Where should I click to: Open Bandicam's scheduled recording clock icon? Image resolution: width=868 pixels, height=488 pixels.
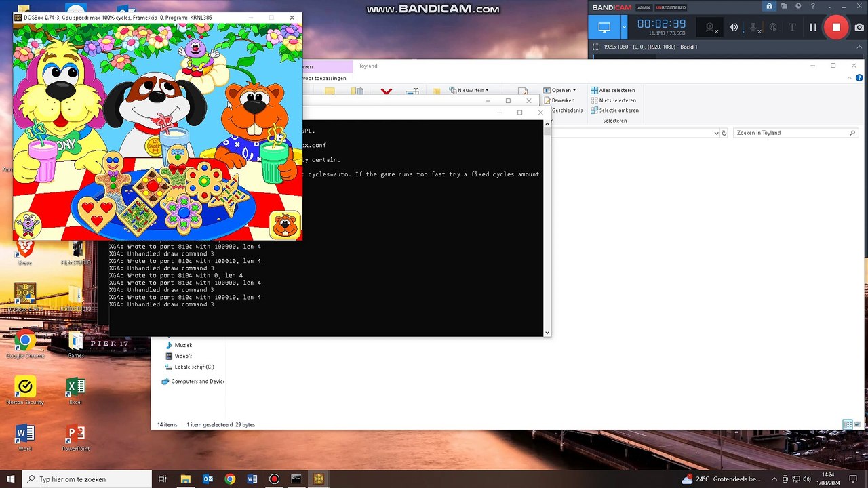pyautogui.click(x=797, y=7)
